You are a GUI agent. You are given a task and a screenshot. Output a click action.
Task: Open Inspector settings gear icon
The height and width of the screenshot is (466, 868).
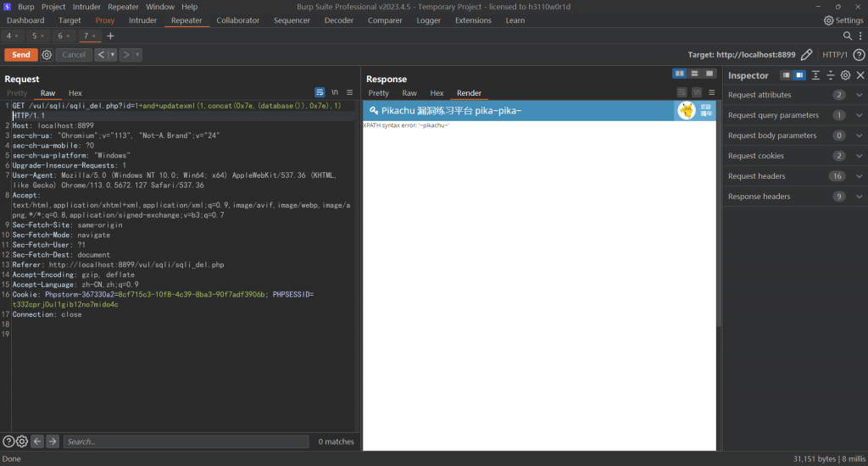[845, 75]
